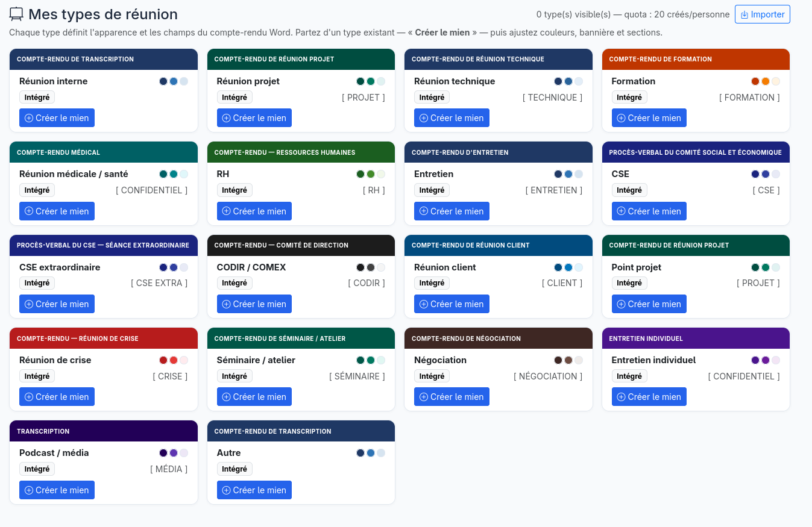Click Créer le mien on the CSE extraordinaire card
The width and height of the screenshot is (812, 527).
point(57,304)
